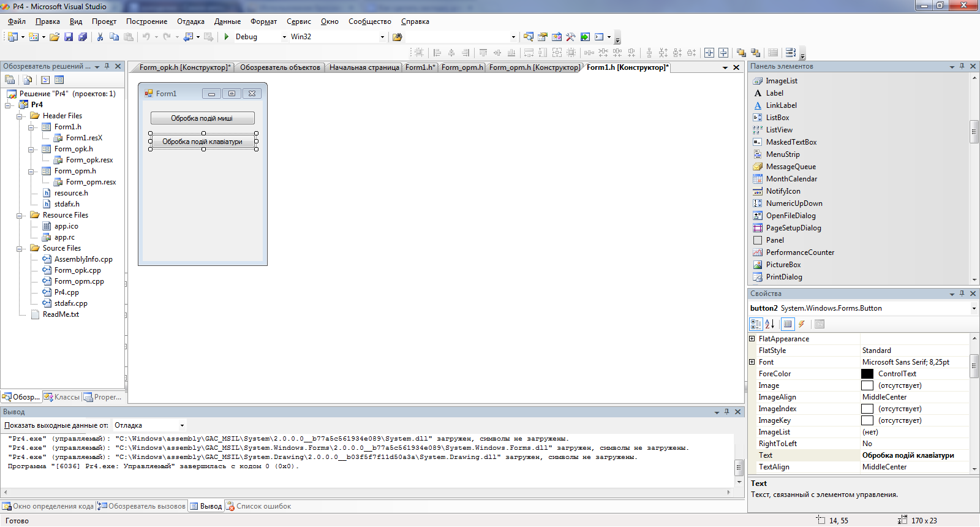Viewport: 980px width, 527px height.
Task: Select the ListView toolbox item
Action: pyautogui.click(x=778, y=130)
